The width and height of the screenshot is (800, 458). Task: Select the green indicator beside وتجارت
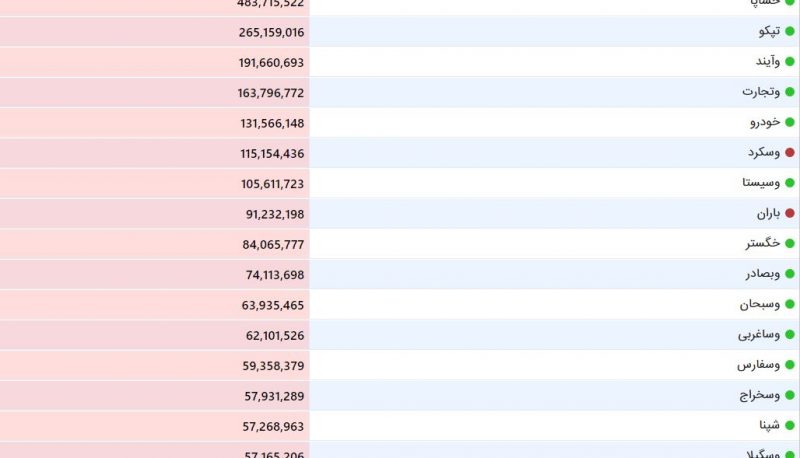coord(790,92)
